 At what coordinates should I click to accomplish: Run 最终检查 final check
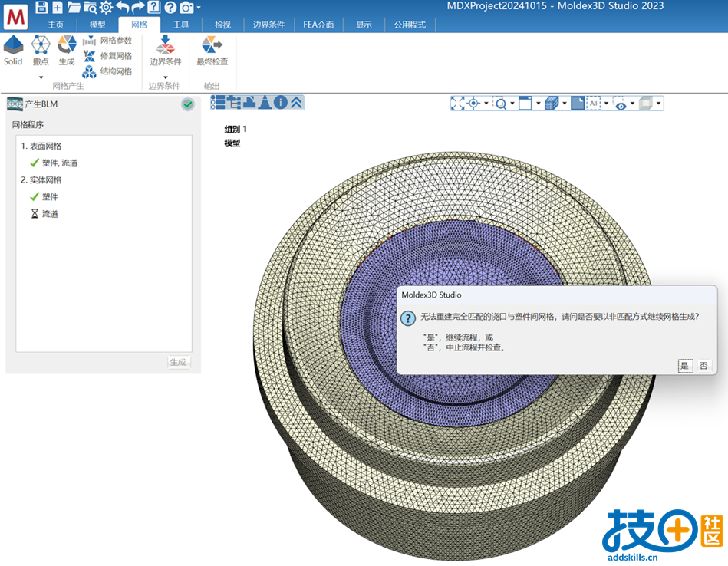(x=212, y=50)
